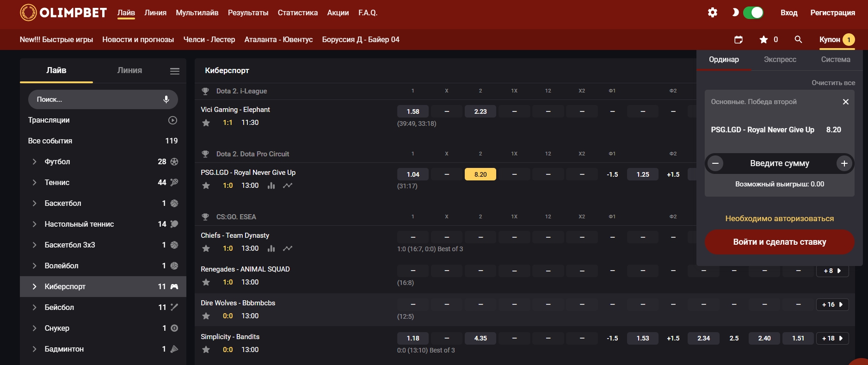Favorite the Vici Gaming - Elephant match
The height and width of the screenshot is (365, 868).
(x=206, y=123)
